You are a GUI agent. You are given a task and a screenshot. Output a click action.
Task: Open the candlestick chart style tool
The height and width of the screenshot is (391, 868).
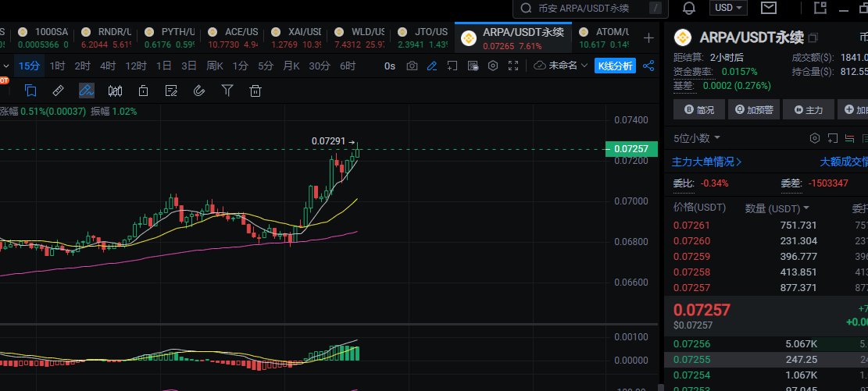(x=115, y=91)
